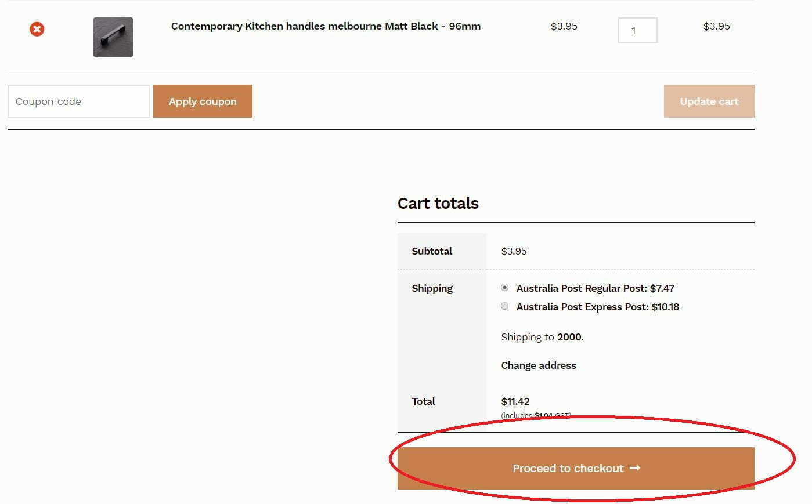Open the Contemporary Kitchen handles product link
Image resolution: width=812 pixels, height=504 pixels.
pyautogui.click(x=326, y=26)
